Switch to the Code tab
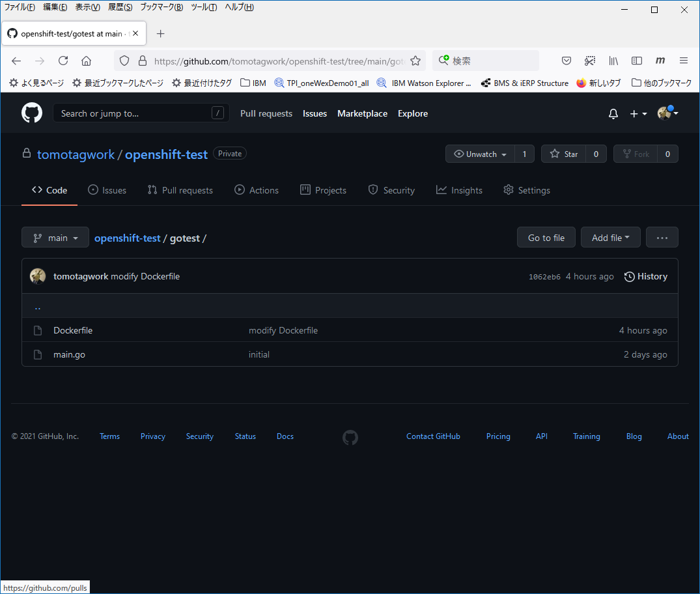The height and width of the screenshot is (594, 700). click(49, 190)
